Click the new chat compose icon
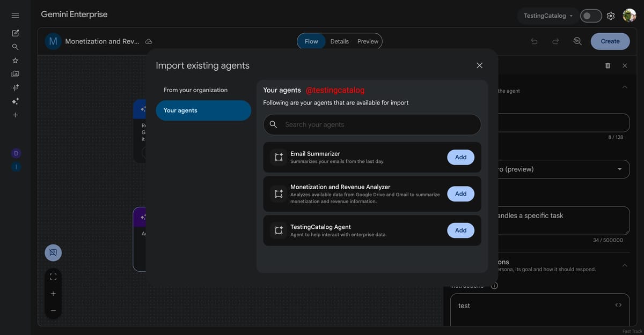Screen dimensions: 644x335 [15, 33]
